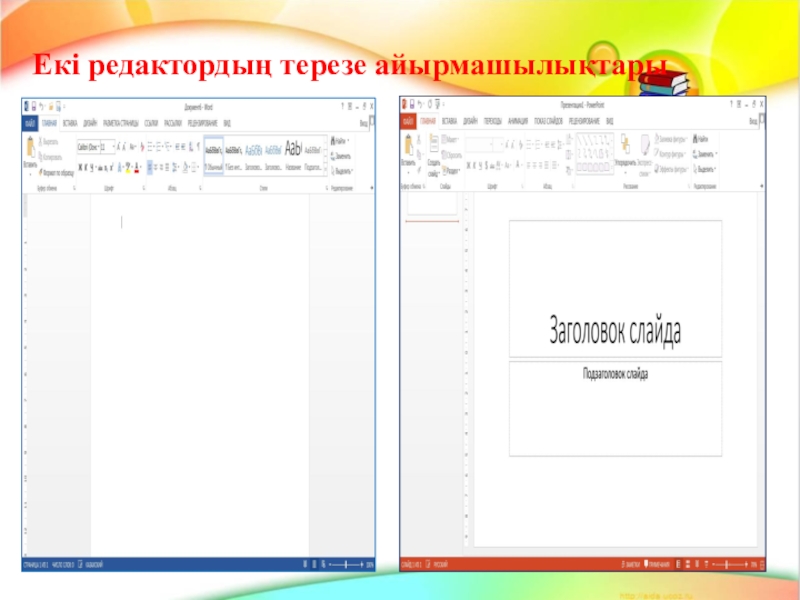Toggle Bold (Ж) in PowerPoint font group
Viewport: 800px width, 600px height.
pyautogui.click(x=469, y=165)
